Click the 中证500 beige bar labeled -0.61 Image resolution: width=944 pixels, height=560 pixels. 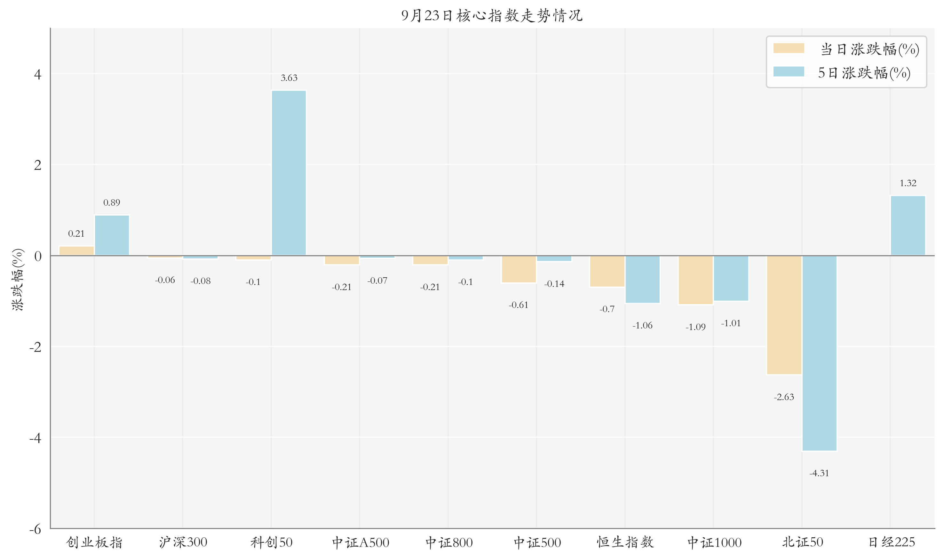point(518,269)
